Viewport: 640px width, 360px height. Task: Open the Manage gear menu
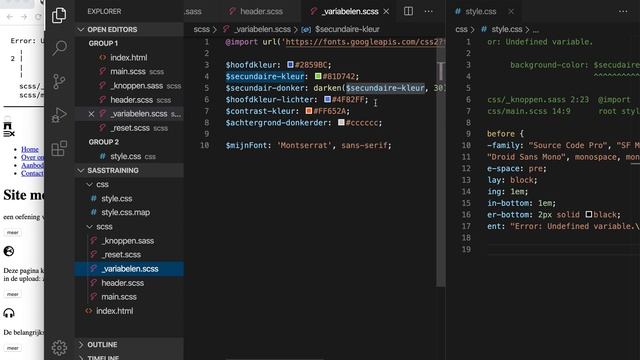click(x=59, y=347)
